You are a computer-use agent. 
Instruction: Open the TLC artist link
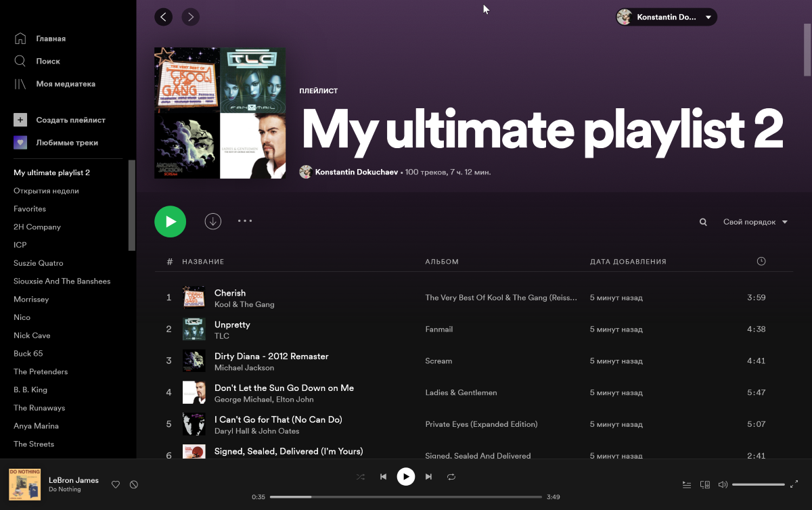(x=222, y=336)
